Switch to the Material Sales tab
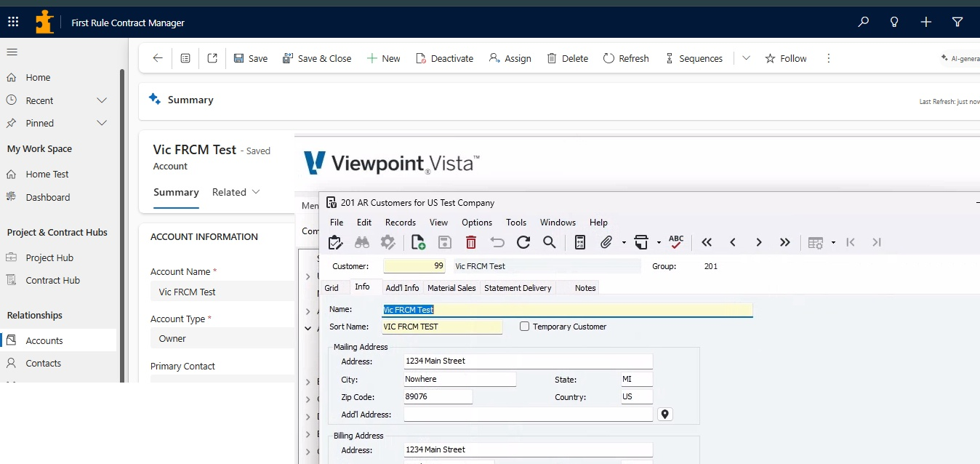Screen dimensions: 980x464 [451, 288]
